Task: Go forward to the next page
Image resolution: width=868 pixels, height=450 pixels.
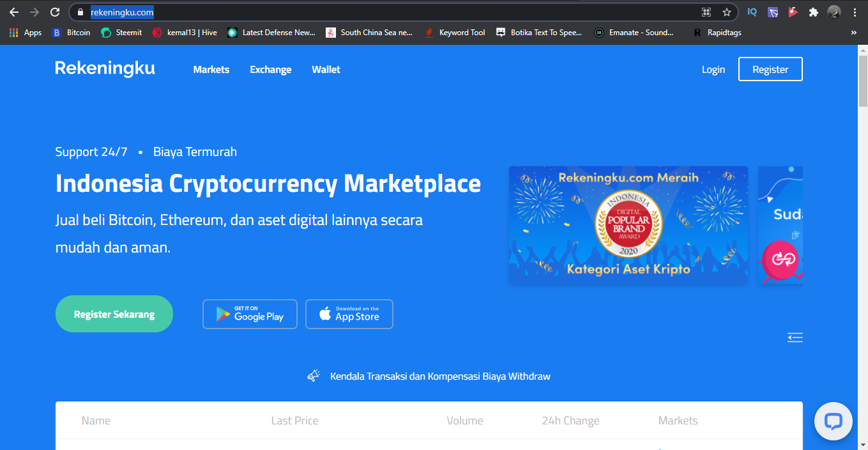Action: (x=34, y=12)
